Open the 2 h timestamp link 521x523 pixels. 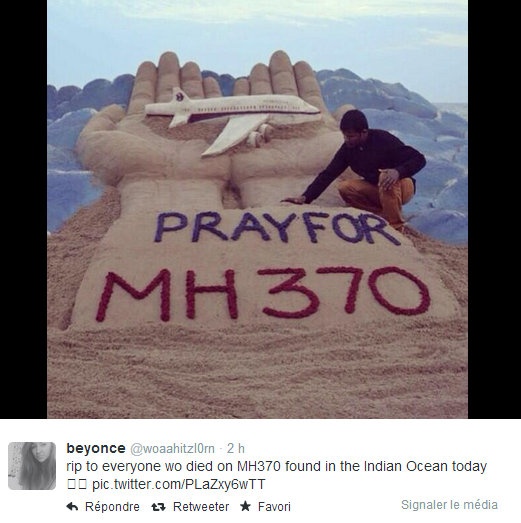click(236, 449)
